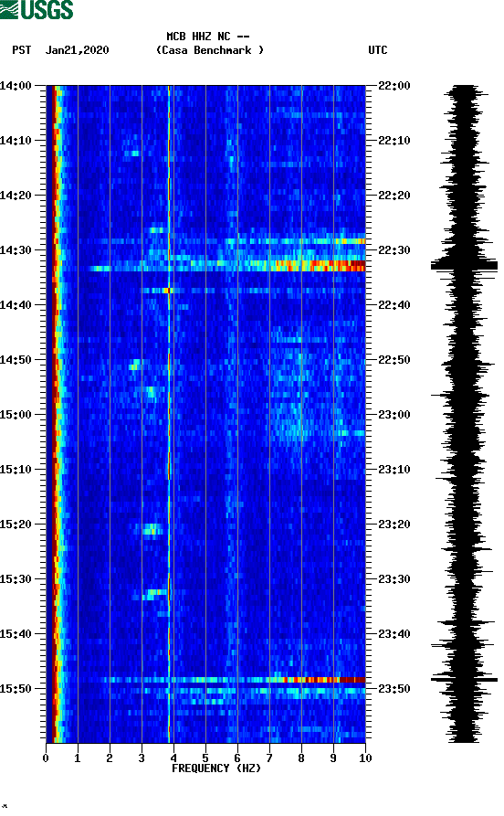Click the 14:30 PST time label
Screen dimensions: 504x816
[16, 249]
